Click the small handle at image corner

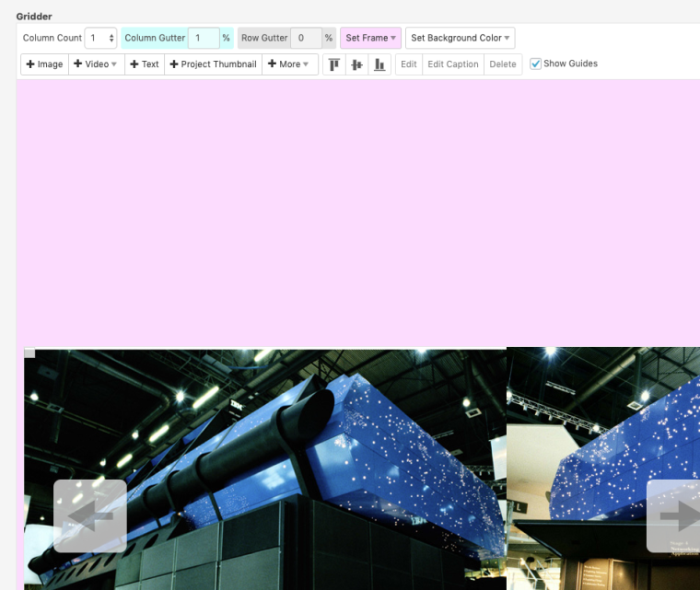click(29, 353)
